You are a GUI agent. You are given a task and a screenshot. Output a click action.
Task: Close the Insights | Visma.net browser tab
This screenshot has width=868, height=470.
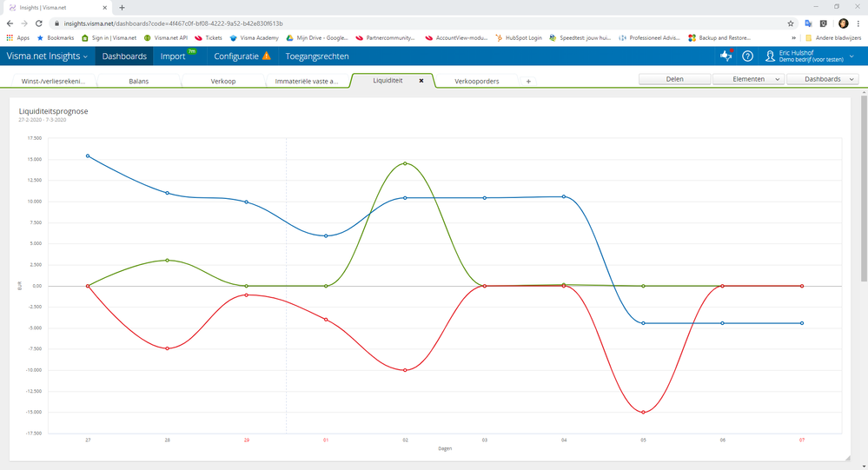104,8
